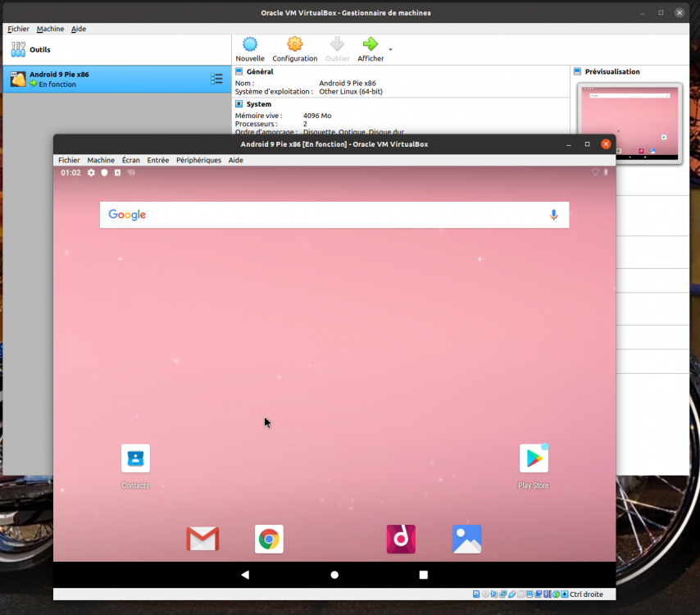Open the Contacts app icon
This screenshot has height=615, width=700.
click(135, 458)
